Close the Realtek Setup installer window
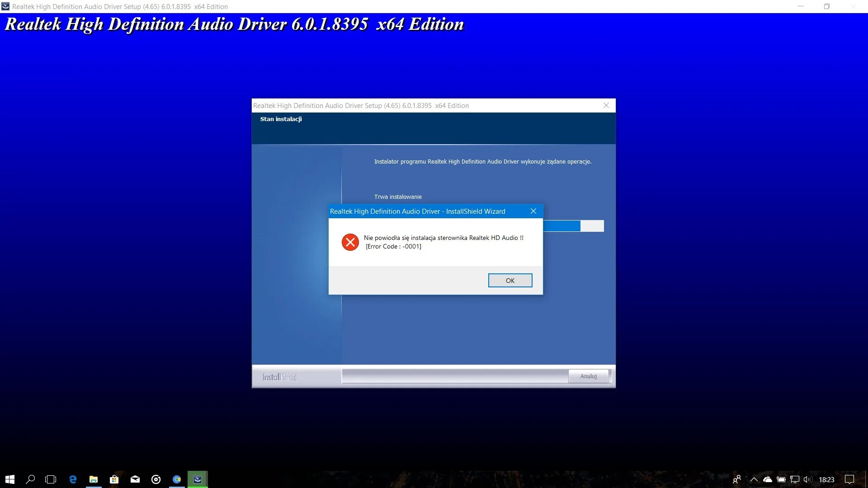This screenshot has width=868, height=488. click(x=606, y=105)
